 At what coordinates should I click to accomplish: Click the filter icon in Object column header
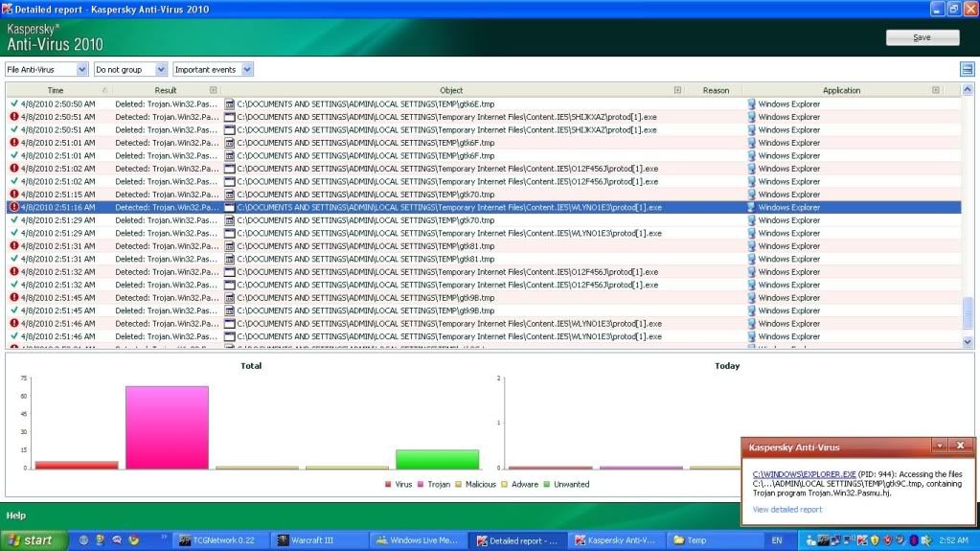[x=677, y=90]
